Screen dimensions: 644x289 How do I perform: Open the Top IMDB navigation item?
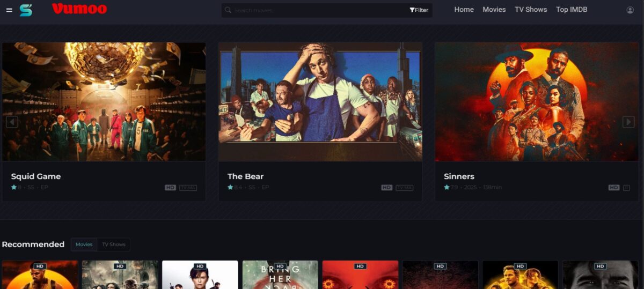click(x=572, y=10)
